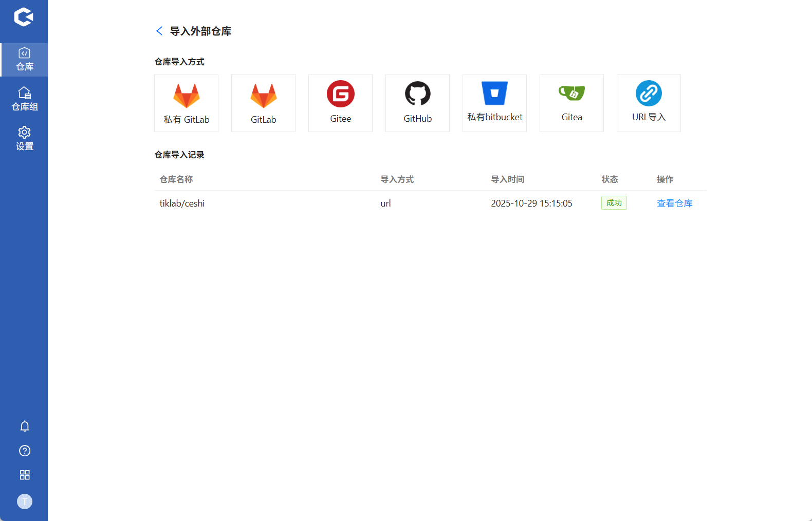Screen dimensions: 812x521
Task: Select 私有bitbucket import option
Action: [x=494, y=103]
